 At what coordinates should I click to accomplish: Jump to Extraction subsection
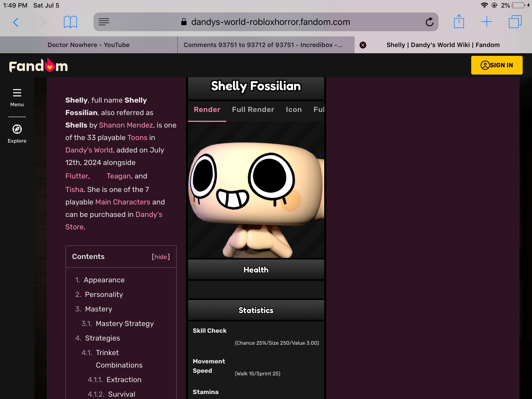pos(124,380)
